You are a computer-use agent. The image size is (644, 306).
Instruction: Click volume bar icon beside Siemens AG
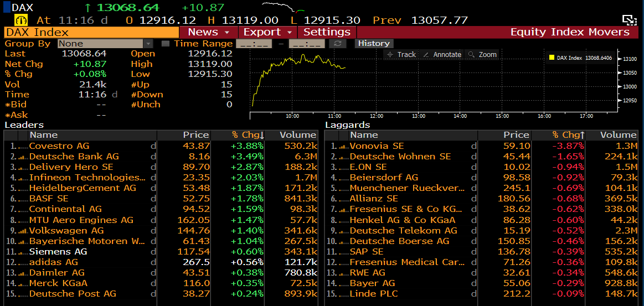tap(24, 252)
